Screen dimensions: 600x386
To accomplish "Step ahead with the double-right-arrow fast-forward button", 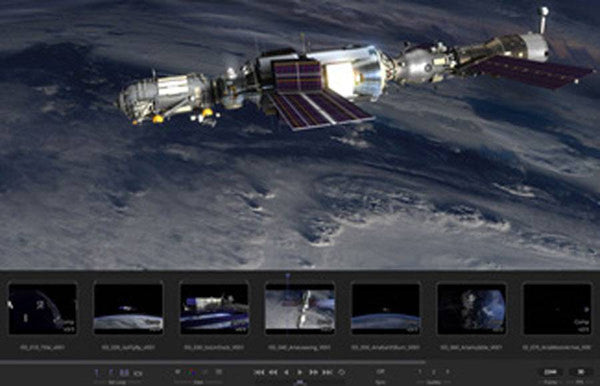I will [313, 372].
